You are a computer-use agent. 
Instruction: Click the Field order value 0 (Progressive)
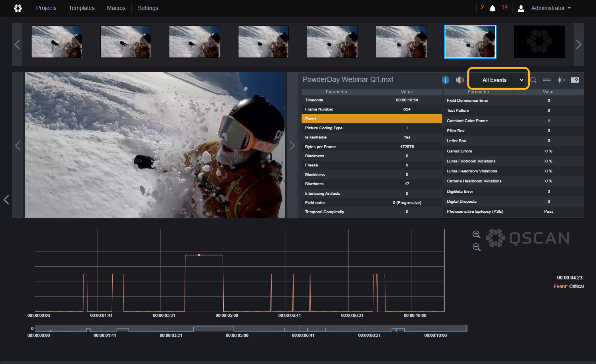click(407, 203)
